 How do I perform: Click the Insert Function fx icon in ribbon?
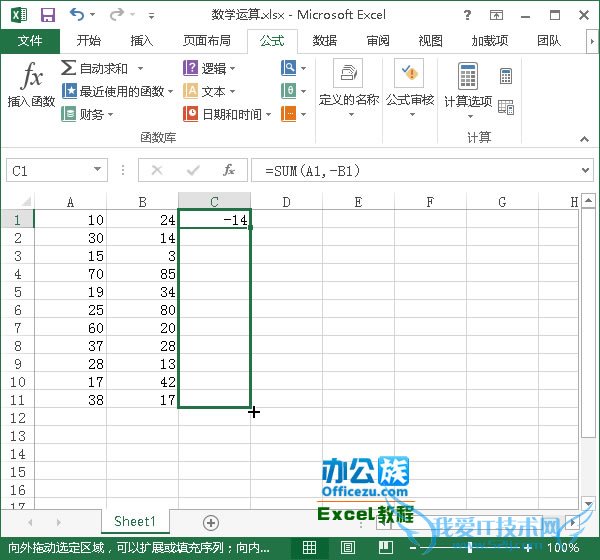(x=32, y=78)
